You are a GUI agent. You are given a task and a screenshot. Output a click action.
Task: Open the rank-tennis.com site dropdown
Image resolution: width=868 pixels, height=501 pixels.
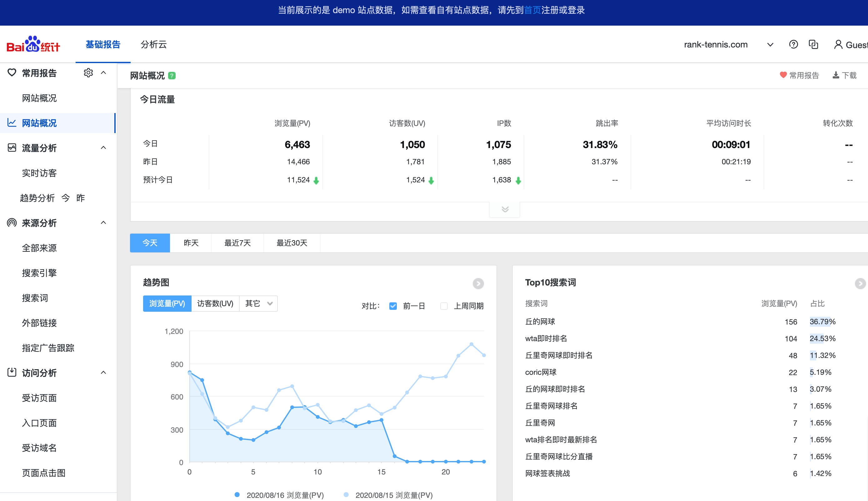point(770,44)
